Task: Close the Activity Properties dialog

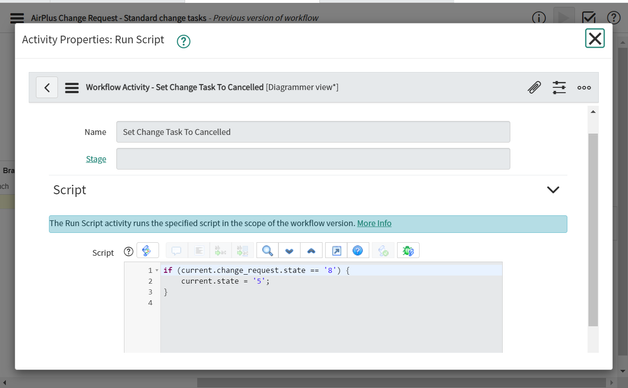Action: (x=595, y=38)
